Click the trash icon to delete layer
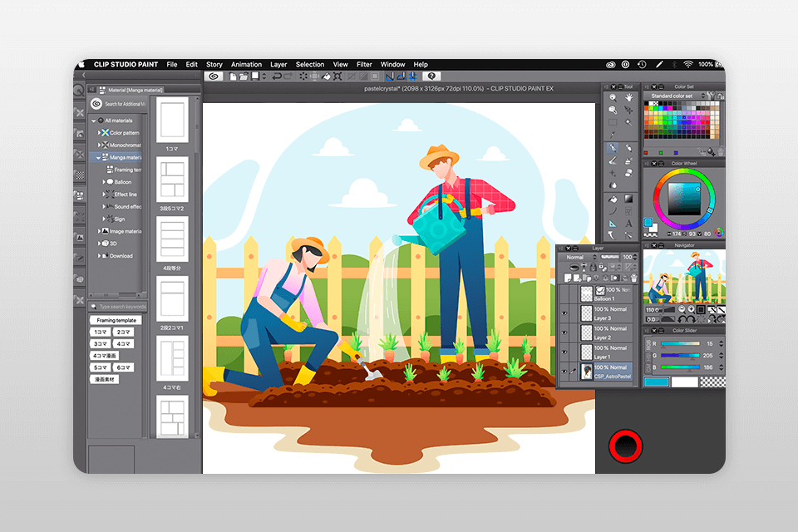The height and width of the screenshot is (532, 798). point(633,278)
